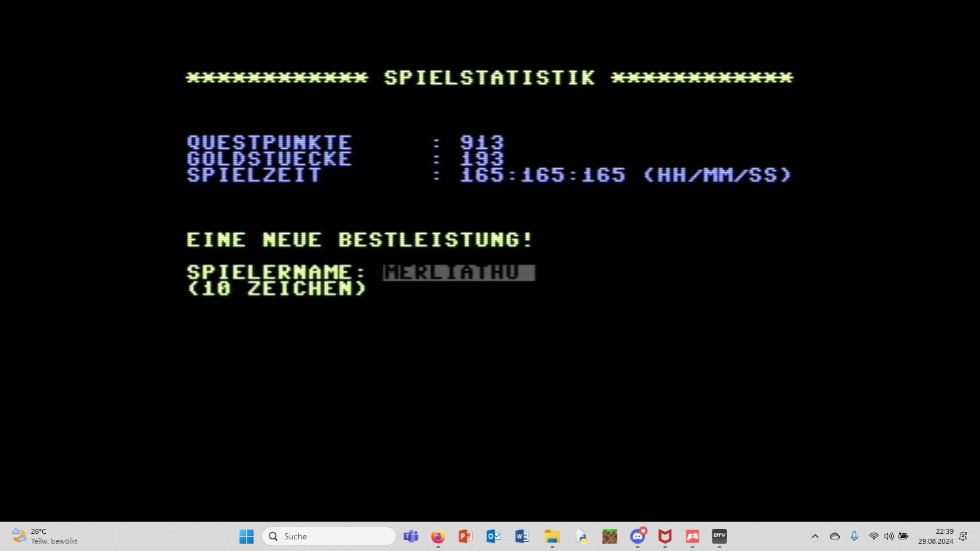Launch Microsoft Word from the taskbar
Viewport: 980px width, 551px height.
point(522,536)
